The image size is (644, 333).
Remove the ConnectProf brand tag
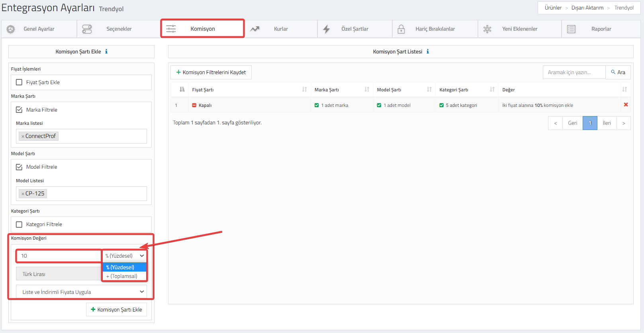pyautogui.click(x=23, y=136)
